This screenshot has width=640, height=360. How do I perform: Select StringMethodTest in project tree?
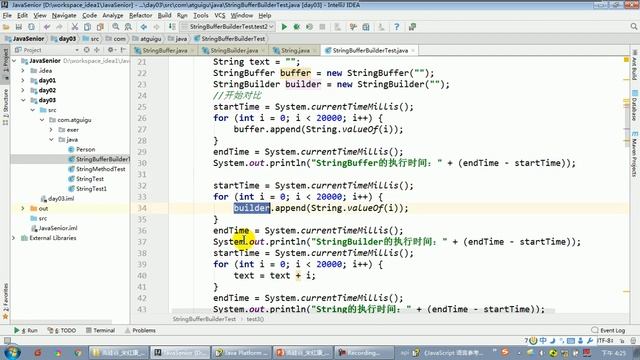pos(97,169)
